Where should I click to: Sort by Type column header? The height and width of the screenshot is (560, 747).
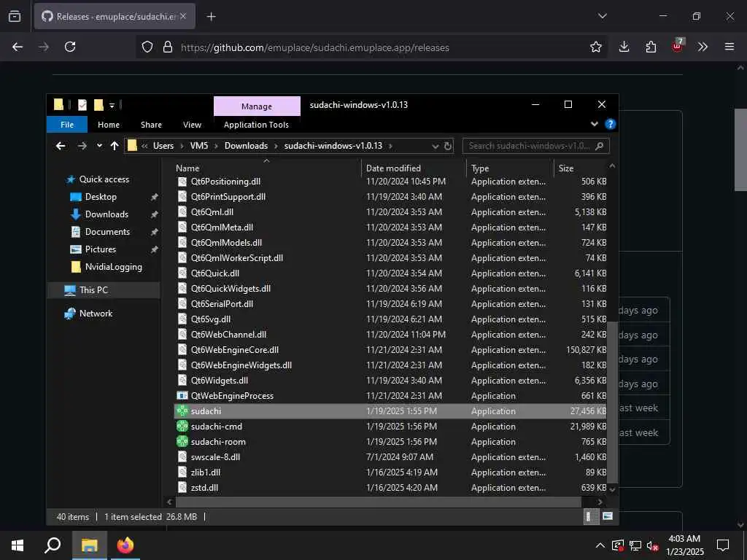[510, 168]
